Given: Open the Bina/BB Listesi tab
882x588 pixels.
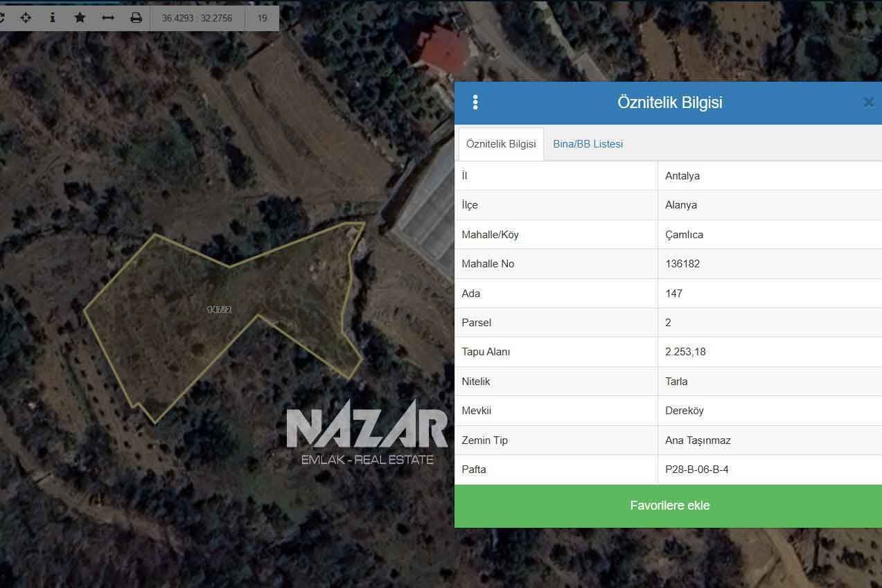Looking at the screenshot, I should coord(588,144).
